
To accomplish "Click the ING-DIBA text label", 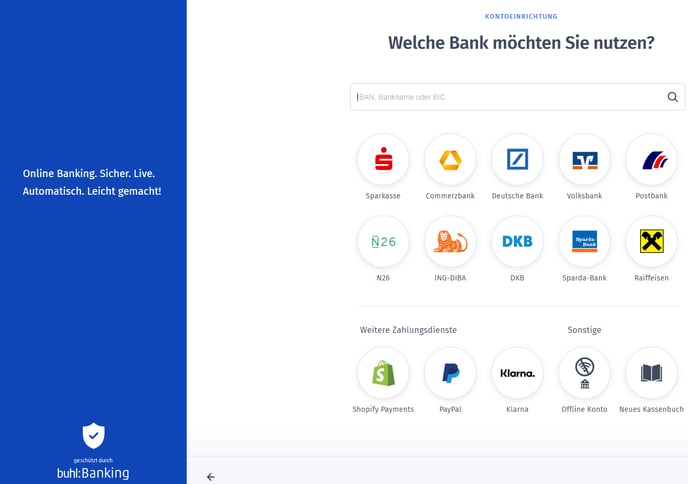I will click(x=450, y=278).
